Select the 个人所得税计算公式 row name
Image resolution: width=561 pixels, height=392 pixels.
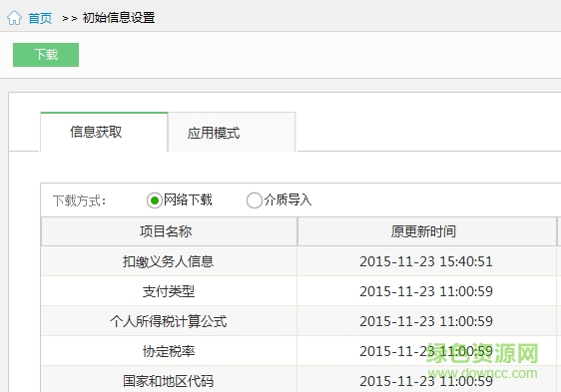[168, 321]
